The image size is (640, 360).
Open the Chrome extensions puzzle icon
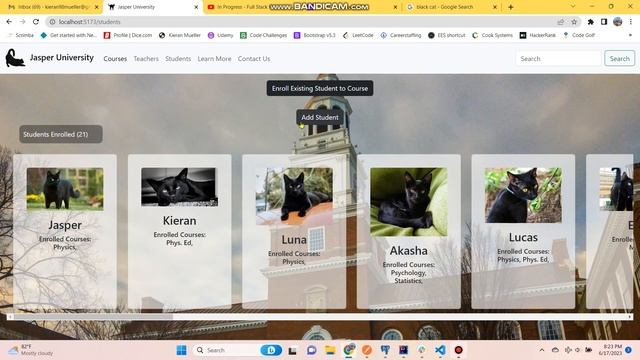click(591, 22)
